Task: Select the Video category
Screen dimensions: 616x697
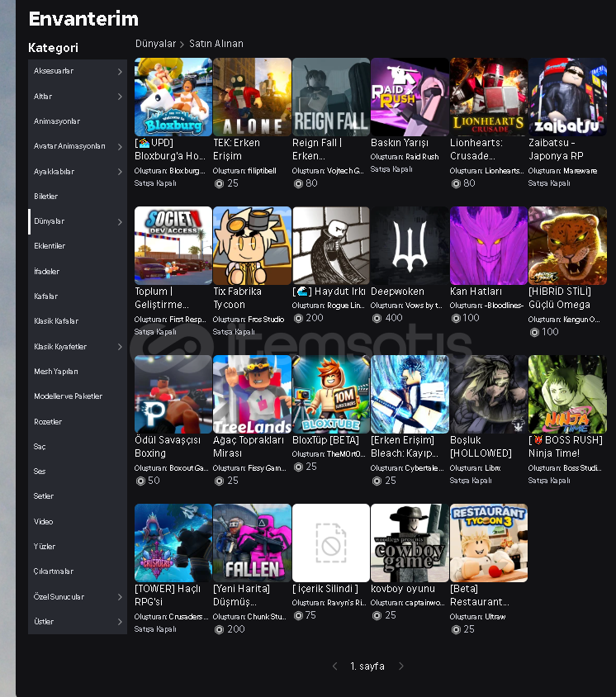Action: 78,521
